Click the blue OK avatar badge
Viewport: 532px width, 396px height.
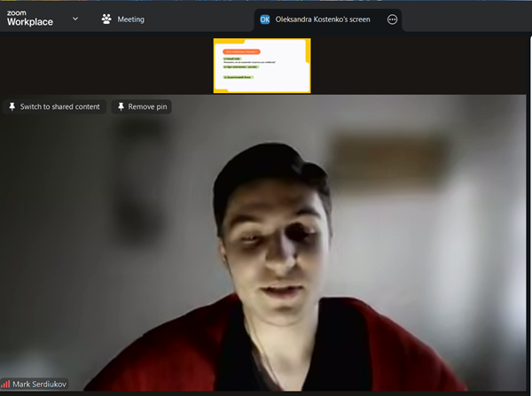[x=264, y=19]
